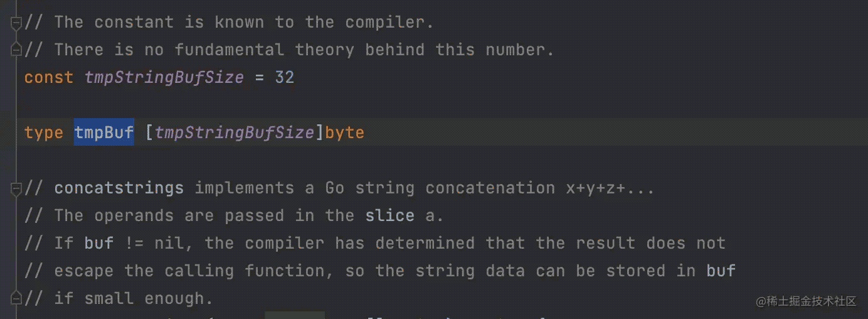Click the bold word 'concatstrings' in comment
This screenshot has height=319, width=868.
(119, 188)
